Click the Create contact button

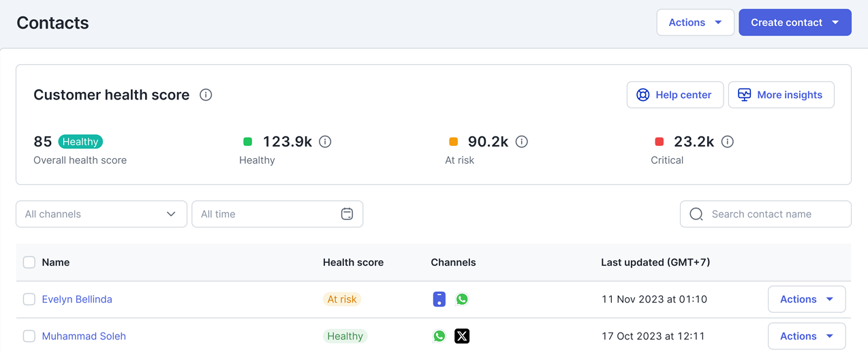(x=795, y=22)
